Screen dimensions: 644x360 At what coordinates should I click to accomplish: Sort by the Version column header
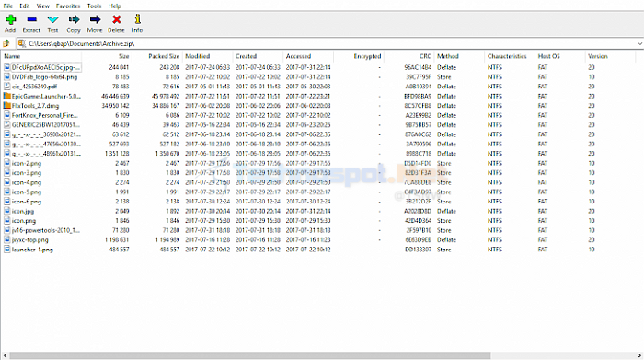point(598,56)
